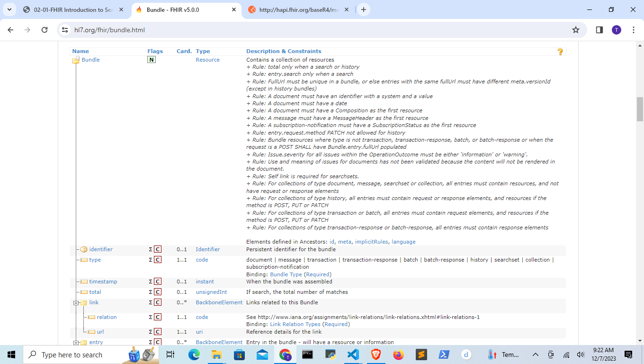Click the implicitRules ancestor element link
This screenshot has height=364, width=644.
coord(372,242)
